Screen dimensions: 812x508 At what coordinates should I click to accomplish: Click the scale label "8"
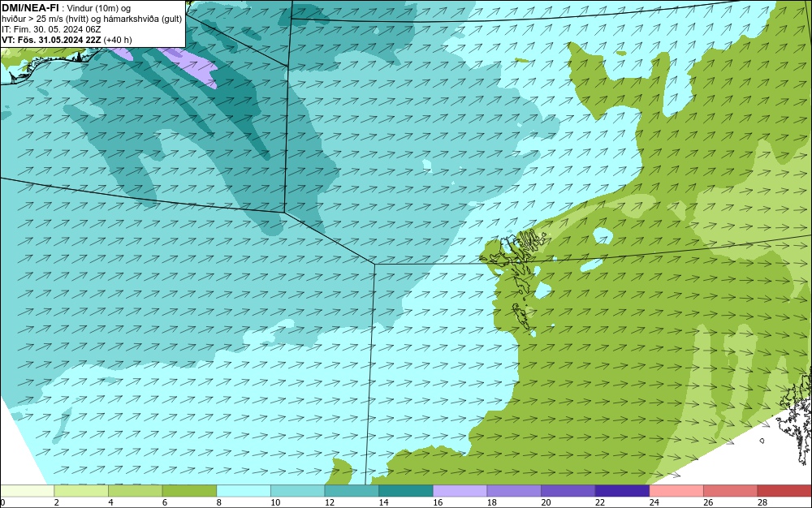[x=218, y=502]
